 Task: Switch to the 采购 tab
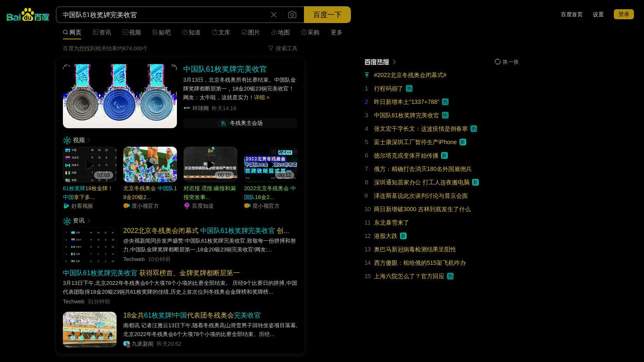point(310,32)
